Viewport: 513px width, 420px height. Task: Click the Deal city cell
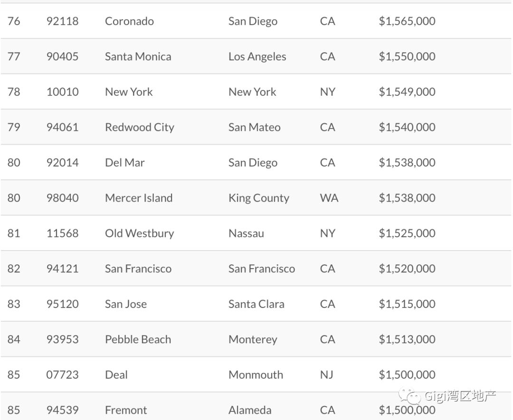[x=116, y=374]
